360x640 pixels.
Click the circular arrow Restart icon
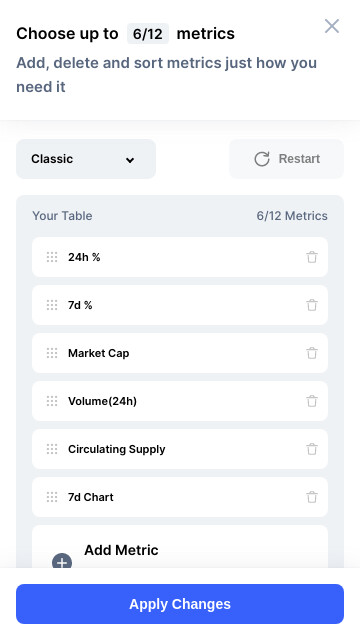(x=262, y=159)
